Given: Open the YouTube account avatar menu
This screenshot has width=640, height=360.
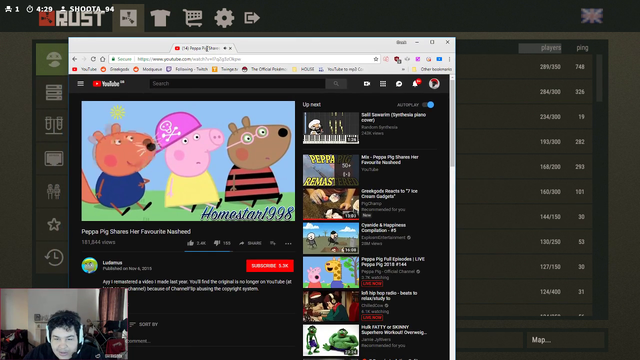Looking at the screenshot, I should (434, 84).
